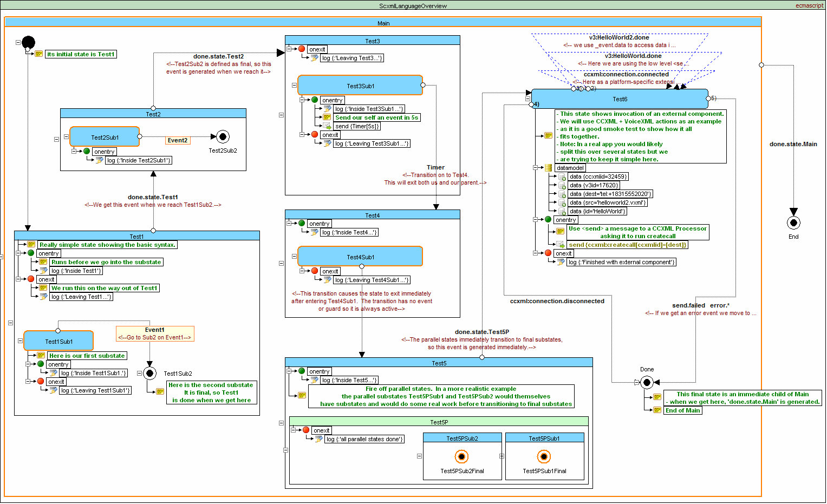Click the send createcall envelope icon
Viewport: 827px width, 504px height.
pyautogui.click(x=561, y=245)
